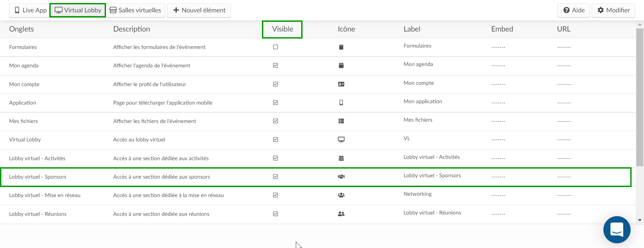The height and width of the screenshot is (248, 644).
Task: Disable visibility of Lobby virtuel - Activités
Action: [x=275, y=158]
